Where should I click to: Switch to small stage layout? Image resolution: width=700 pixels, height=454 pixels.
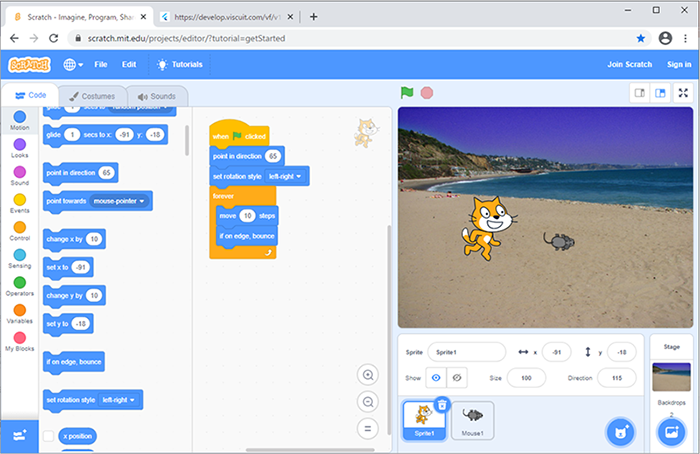point(640,93)
